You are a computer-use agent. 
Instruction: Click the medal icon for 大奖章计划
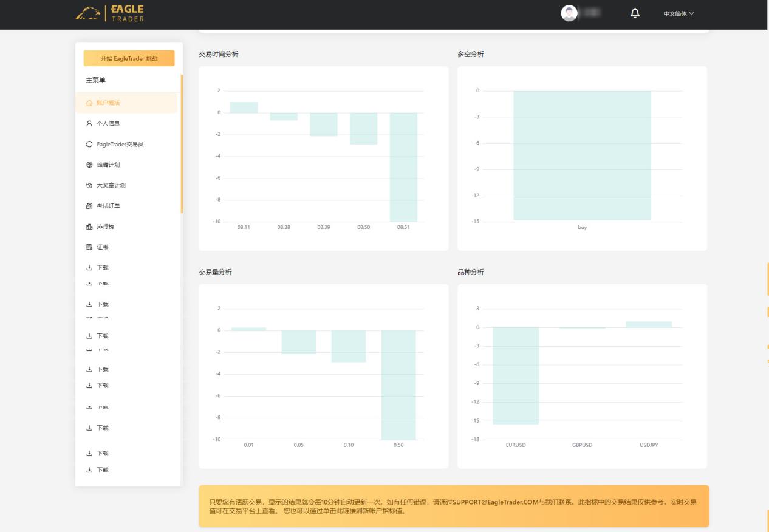(89, 186)
